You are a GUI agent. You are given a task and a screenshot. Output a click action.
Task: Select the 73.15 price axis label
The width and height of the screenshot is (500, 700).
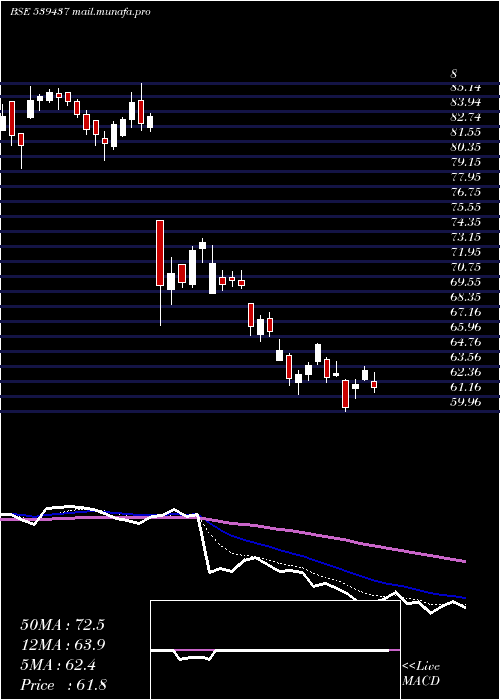[466, 237]
